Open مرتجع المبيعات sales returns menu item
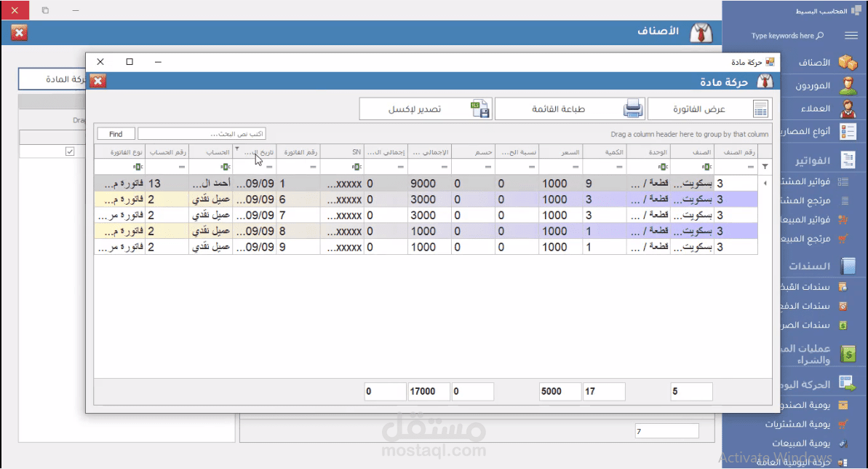The height and width of the screenshot is (469, 868). pos(806,238)
